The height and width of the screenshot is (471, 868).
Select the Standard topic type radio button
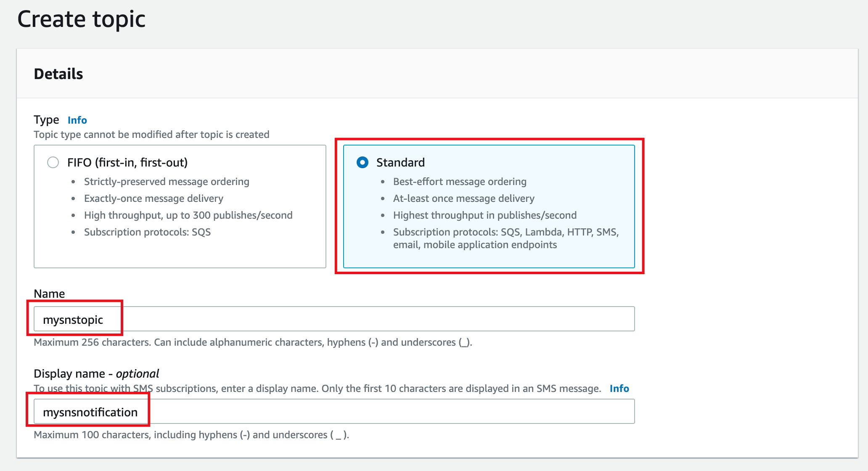[363, 163]
